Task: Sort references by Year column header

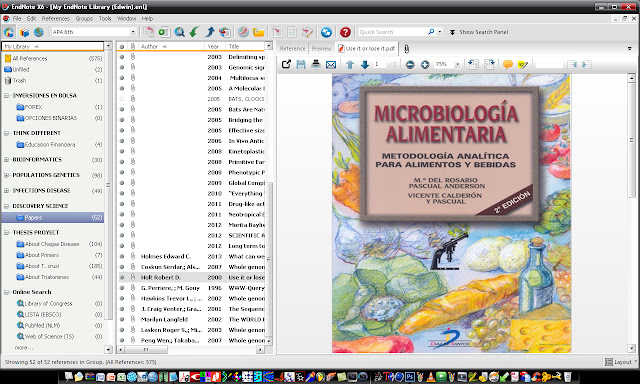Action: pos(215,47)
